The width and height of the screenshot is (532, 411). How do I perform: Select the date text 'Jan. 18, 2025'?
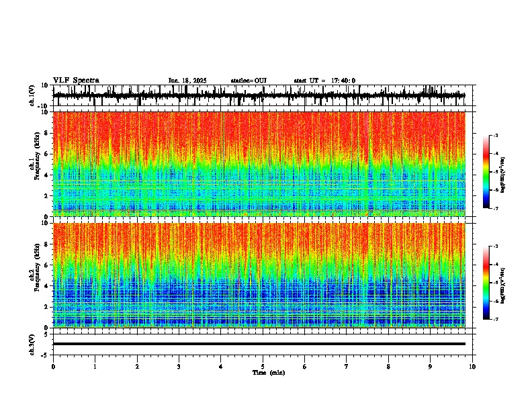click(187, 81)
